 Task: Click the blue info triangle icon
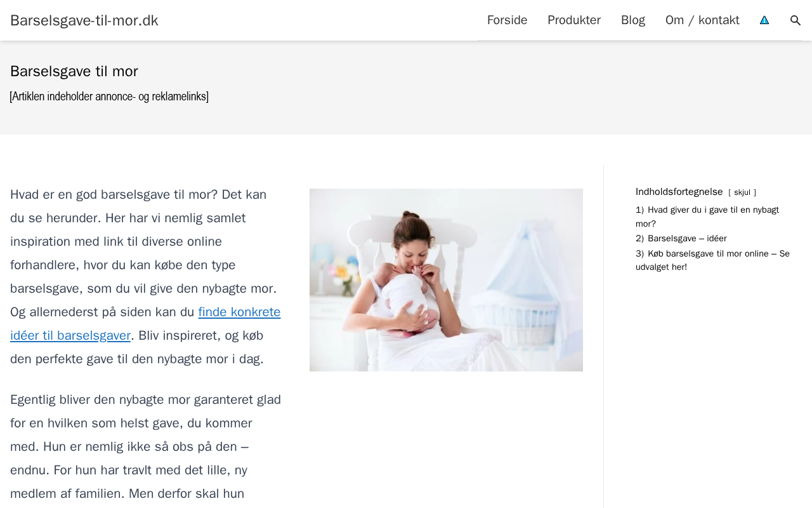pos(764,20)
